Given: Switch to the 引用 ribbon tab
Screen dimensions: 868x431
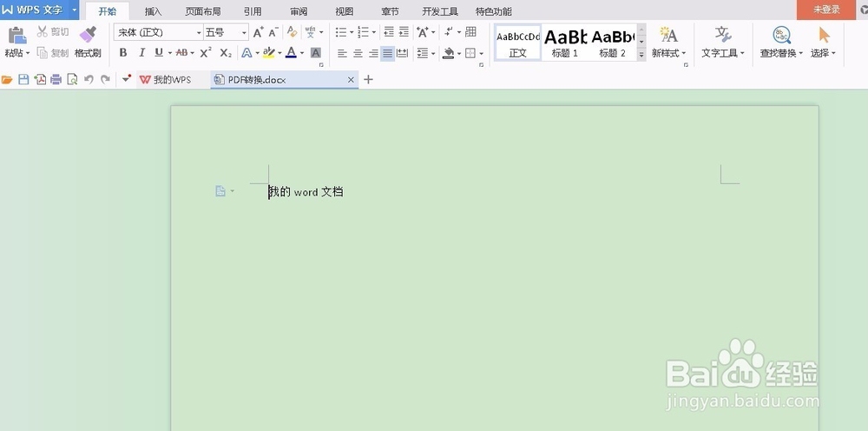Looking at the screenshot, I should pyautogui.click(x=253, y=11).
